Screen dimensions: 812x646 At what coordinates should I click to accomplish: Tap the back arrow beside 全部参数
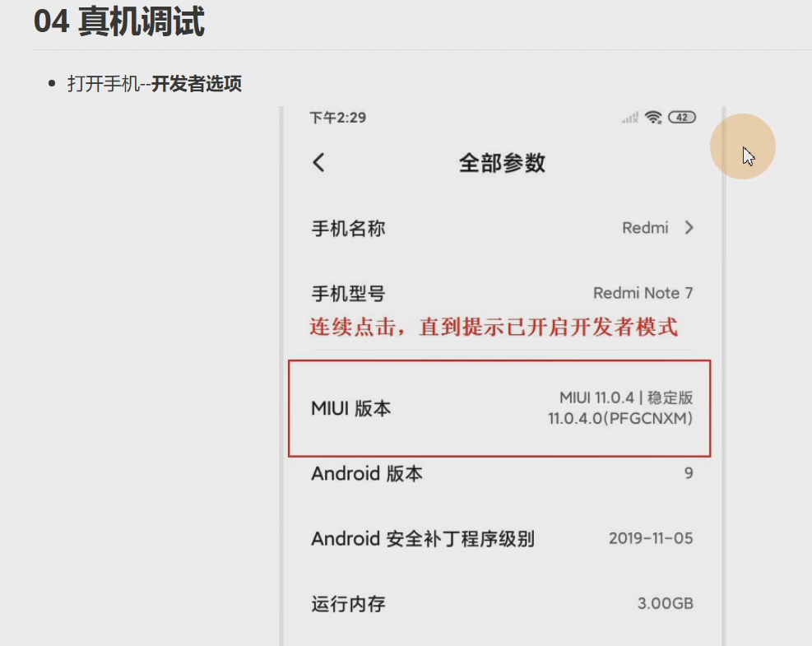[x=319, y=162]
